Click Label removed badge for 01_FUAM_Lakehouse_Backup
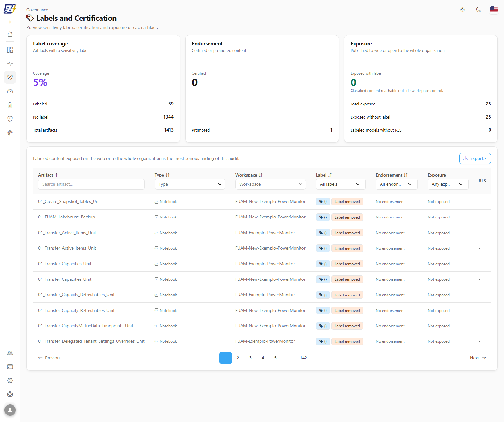Image resolution: width=504 pixels, height=422 pixels. pyautogui.click(x=347, y=217)
